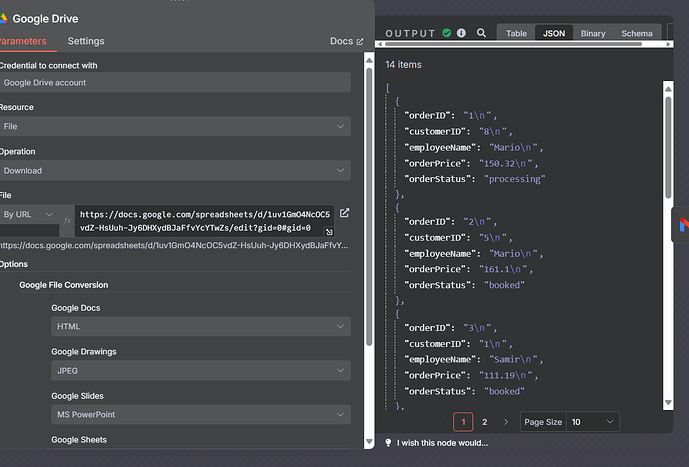
Task: Click the green success checkmark icon
Action: click(446, 33)
